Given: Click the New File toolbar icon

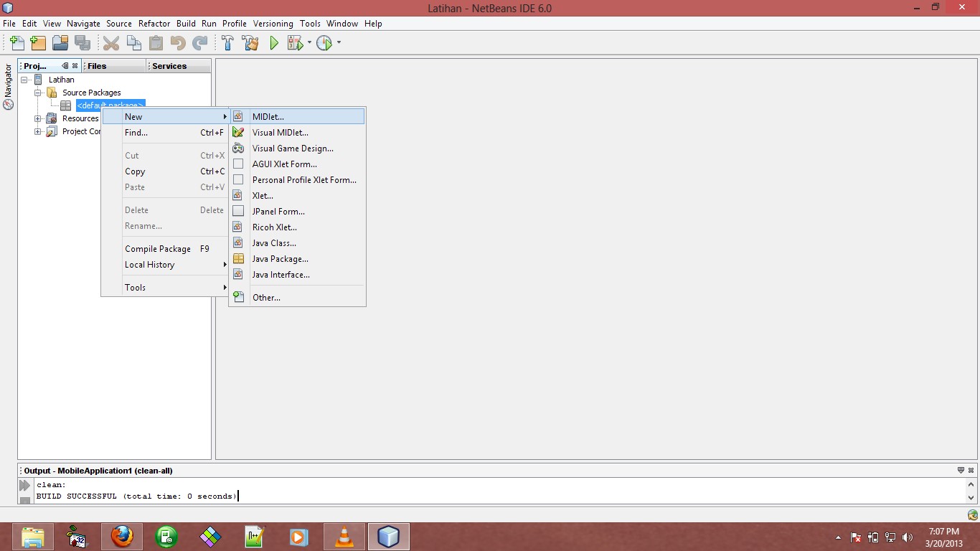Looking at the screenshot, I should tap(17, 43).
